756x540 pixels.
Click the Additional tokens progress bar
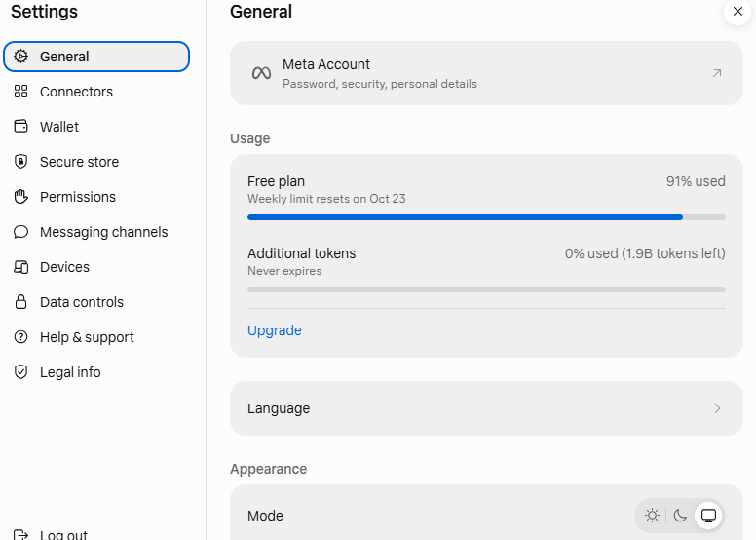pyautogui.click(x=486, y=289)
